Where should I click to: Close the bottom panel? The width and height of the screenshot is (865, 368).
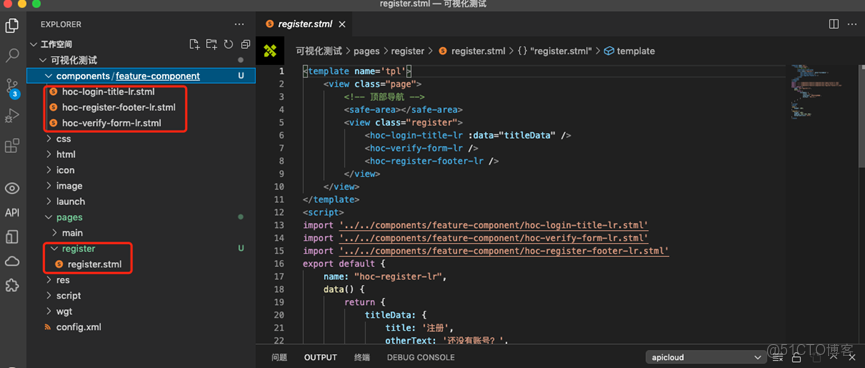853,358
